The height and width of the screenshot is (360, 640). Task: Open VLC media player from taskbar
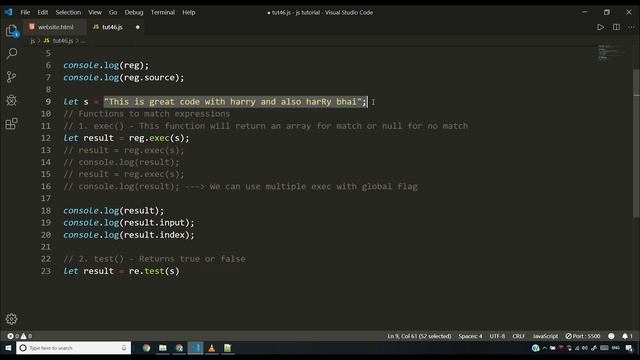click(x=212, y=348)
